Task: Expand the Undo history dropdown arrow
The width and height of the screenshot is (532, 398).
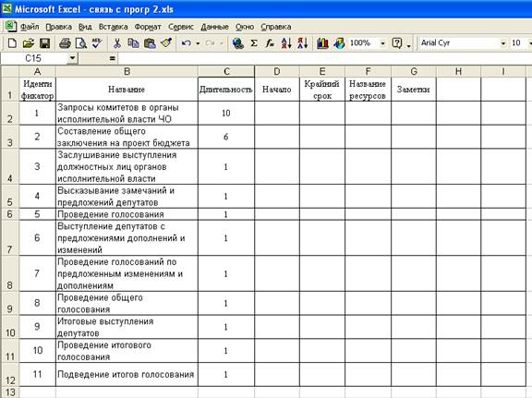Action: pos(198,43)
